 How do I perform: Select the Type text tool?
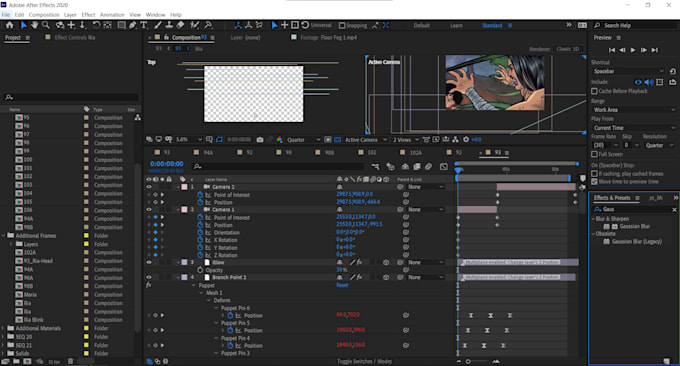tap(144, 25)
